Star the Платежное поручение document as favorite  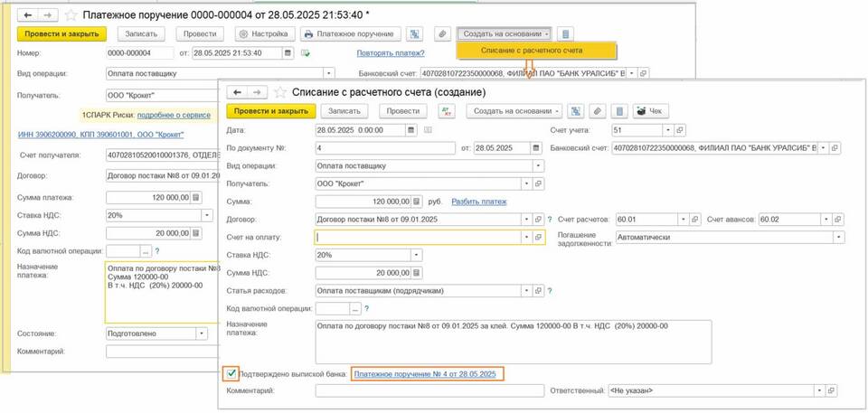[71, 15]
